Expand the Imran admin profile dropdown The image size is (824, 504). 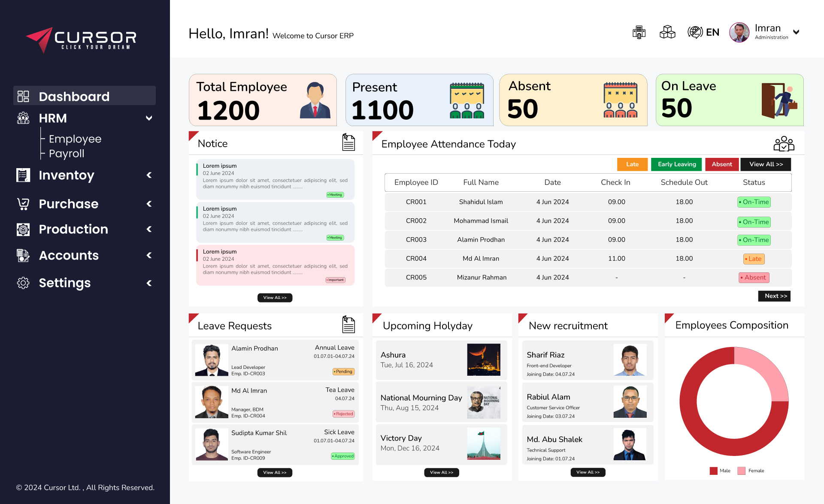coord(799,32)
